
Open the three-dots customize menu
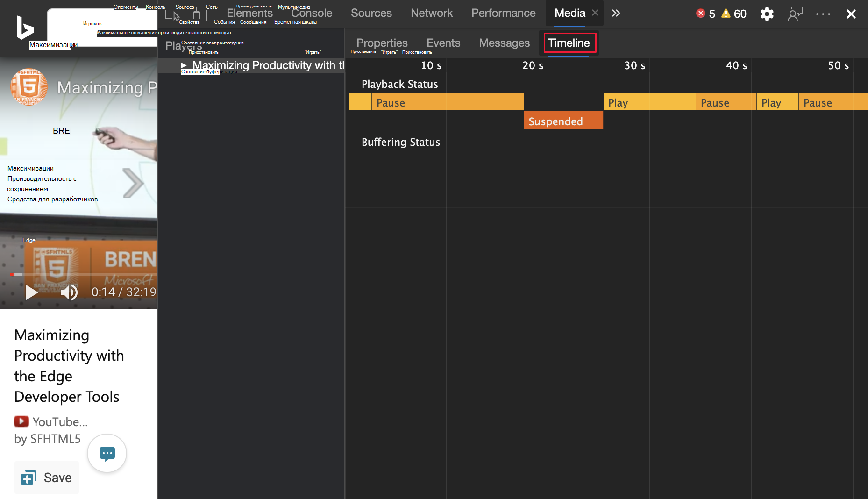tap(823, 14)
